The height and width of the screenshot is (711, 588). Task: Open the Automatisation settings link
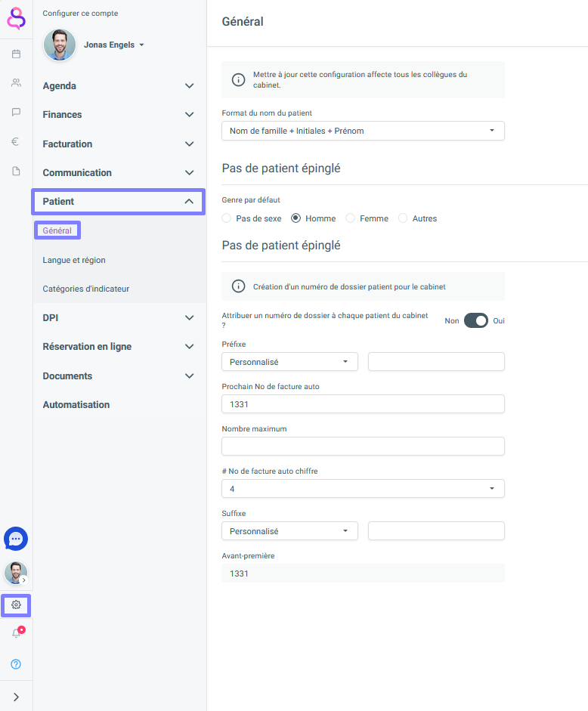click(x=76, y=404)
